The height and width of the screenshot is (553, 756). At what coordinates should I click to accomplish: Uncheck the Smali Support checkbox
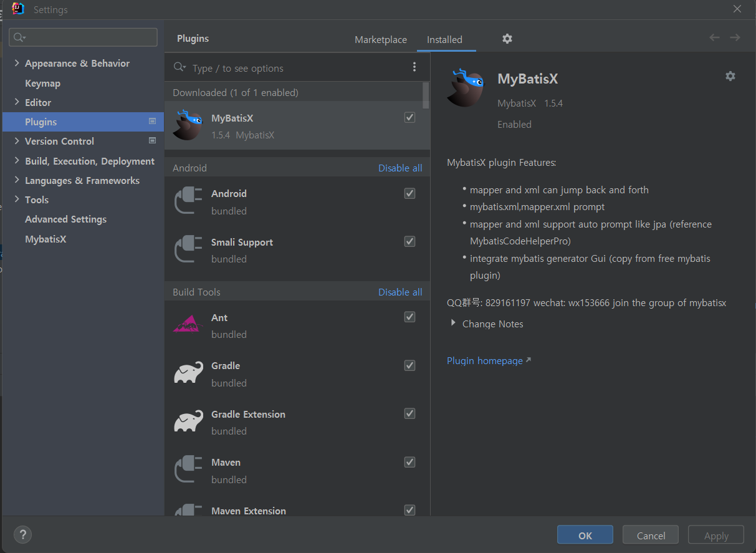point(409,241)
